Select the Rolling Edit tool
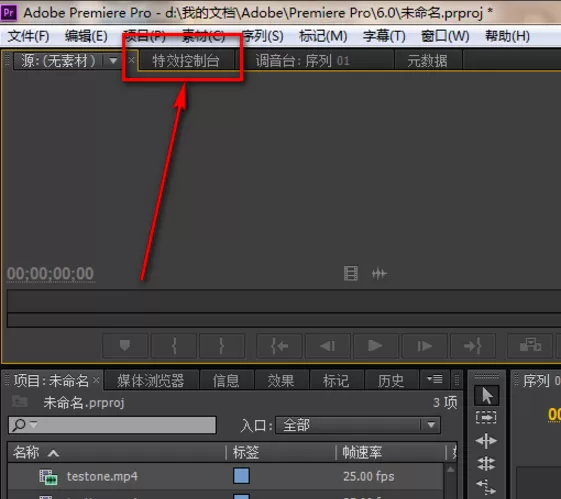Viewport: 561px width, 499px height. [486, 464]
